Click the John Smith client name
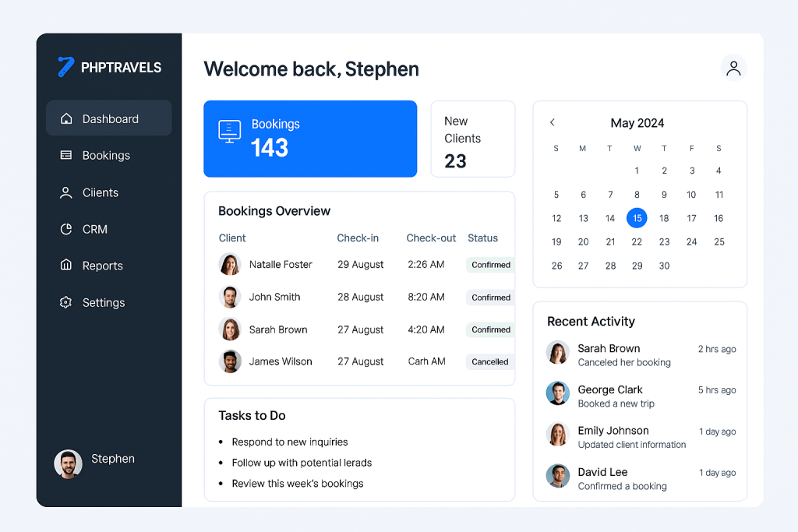The width and height of the screenshot is (798, 532). pyautogui.click(x=275, y=297)
